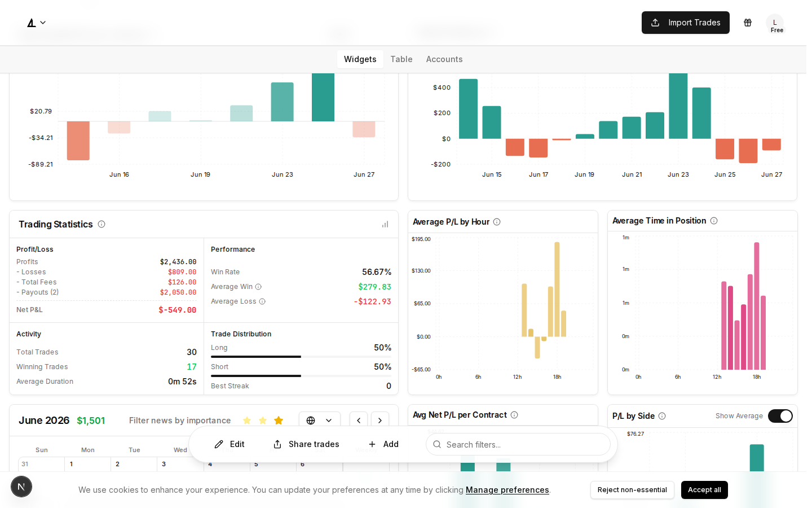The image size is (812, 508).
Task: Click the round N badge at bottom left
Action: coord(21,487)
